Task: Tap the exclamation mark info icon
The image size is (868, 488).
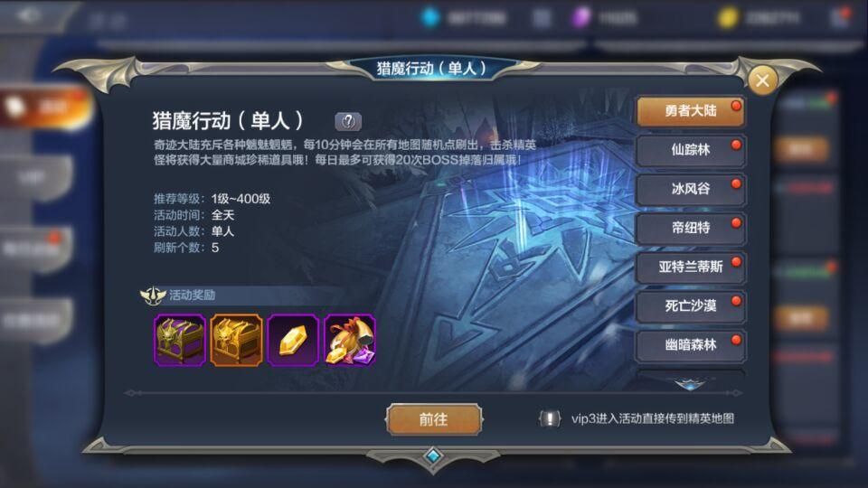Action: coord(550,418)
